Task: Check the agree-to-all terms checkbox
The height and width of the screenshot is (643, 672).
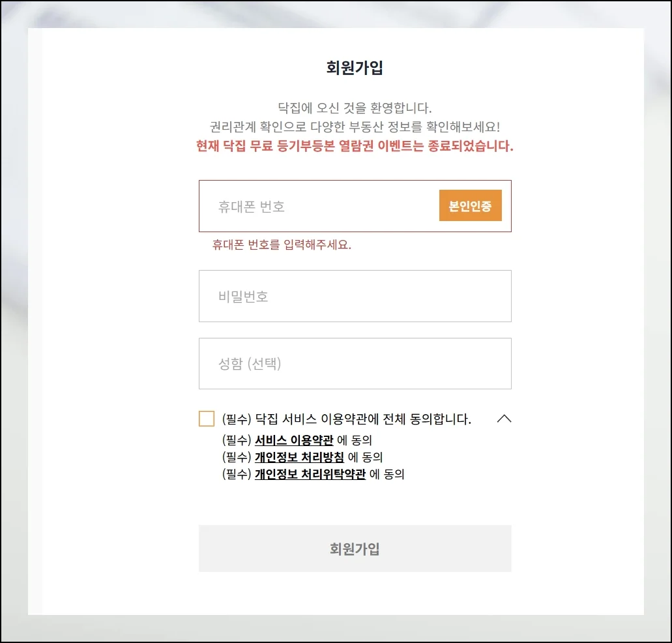Action: click(207, 419)
